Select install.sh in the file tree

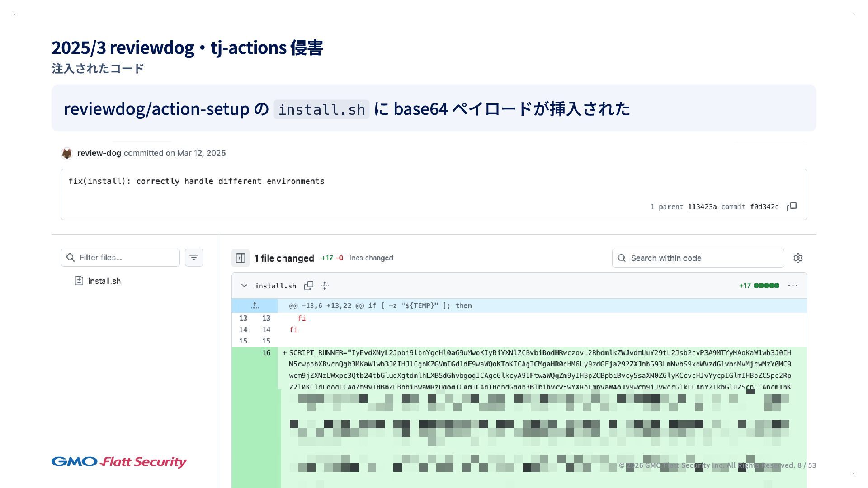[x=104, y=281]
